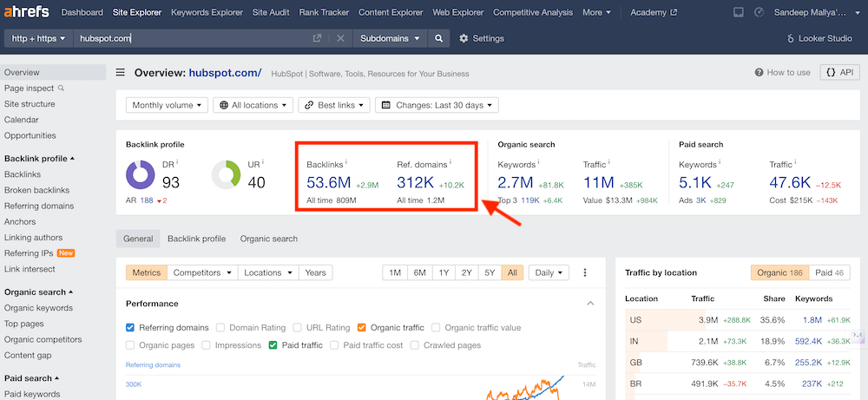Open Keywords Explorer in top menu

(207, 13)
